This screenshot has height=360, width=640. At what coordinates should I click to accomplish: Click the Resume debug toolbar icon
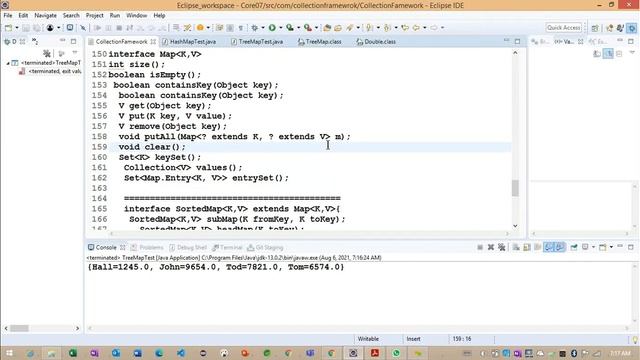(98, 28)
